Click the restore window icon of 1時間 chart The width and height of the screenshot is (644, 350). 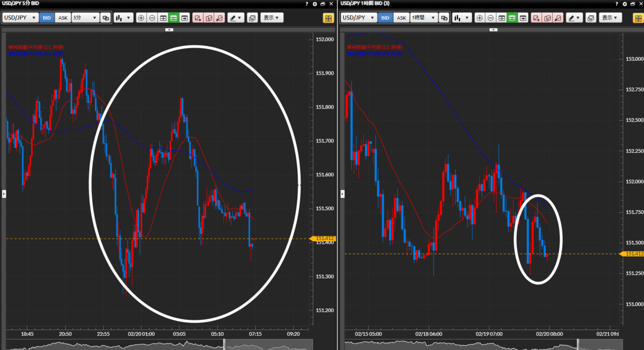(632, 4)
